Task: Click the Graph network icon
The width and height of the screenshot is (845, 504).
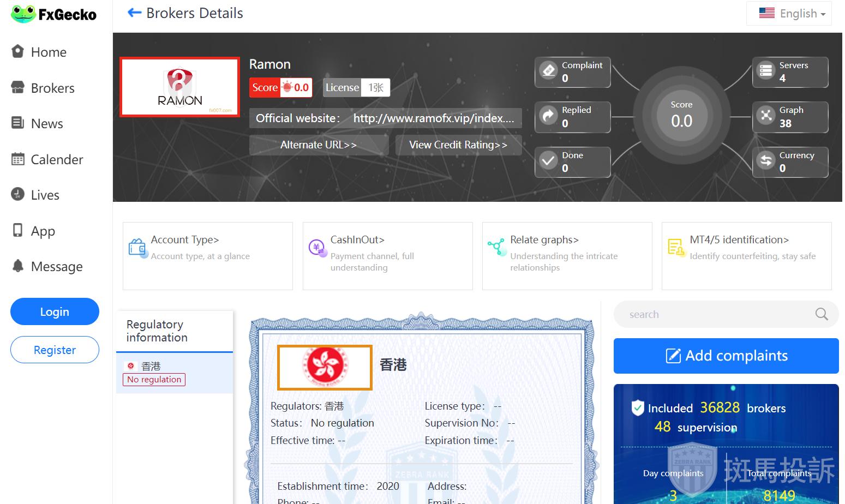Action: (766, 116)
